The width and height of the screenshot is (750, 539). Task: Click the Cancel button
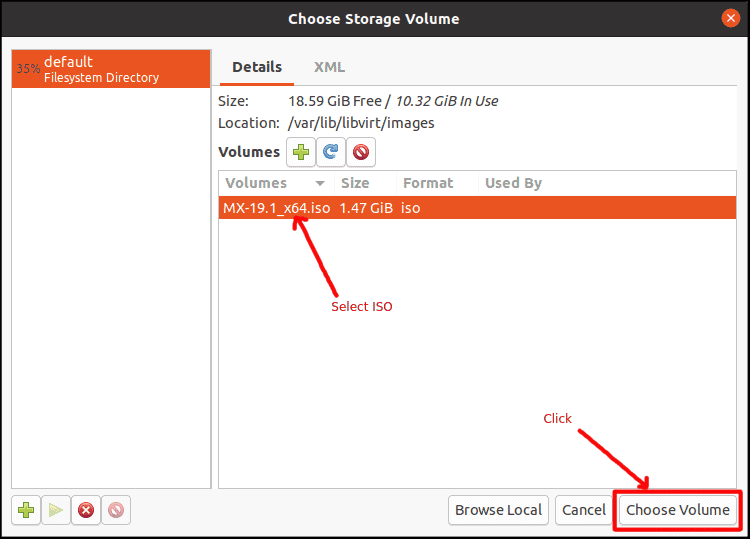point(584,510)
